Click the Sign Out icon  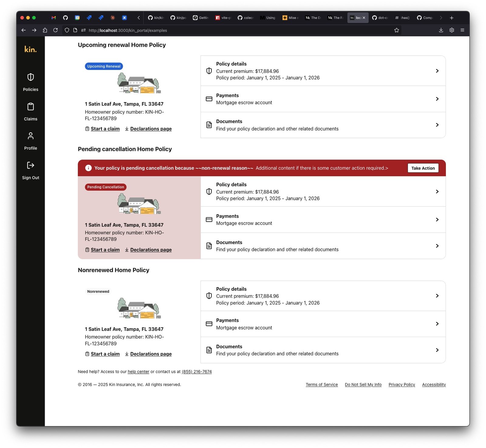(31, 165)
